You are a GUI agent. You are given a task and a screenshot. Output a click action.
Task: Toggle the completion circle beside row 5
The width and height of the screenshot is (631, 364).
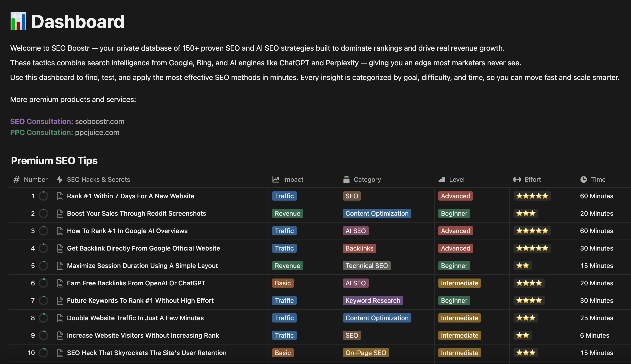click(x=43, y=265)
